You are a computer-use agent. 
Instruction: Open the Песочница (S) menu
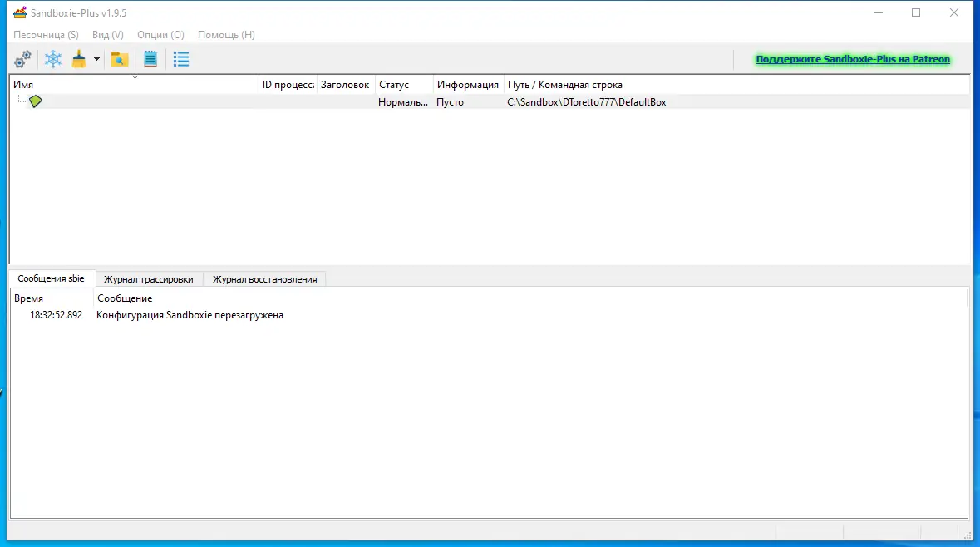(47, 35)
